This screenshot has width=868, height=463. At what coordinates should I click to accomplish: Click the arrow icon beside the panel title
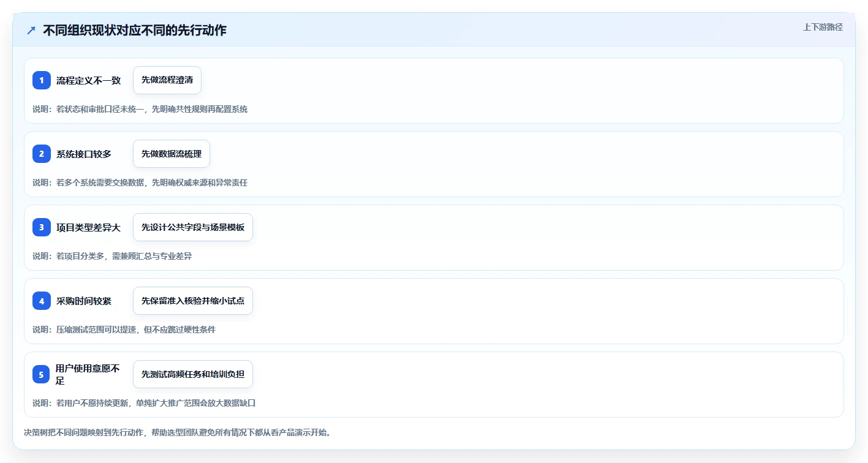[31, 30]
